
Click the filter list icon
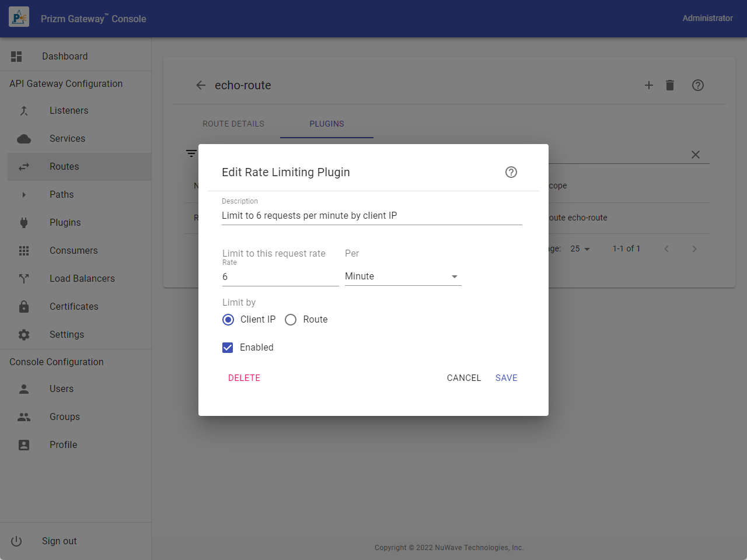pyautogui.click(x=191, y=153)
